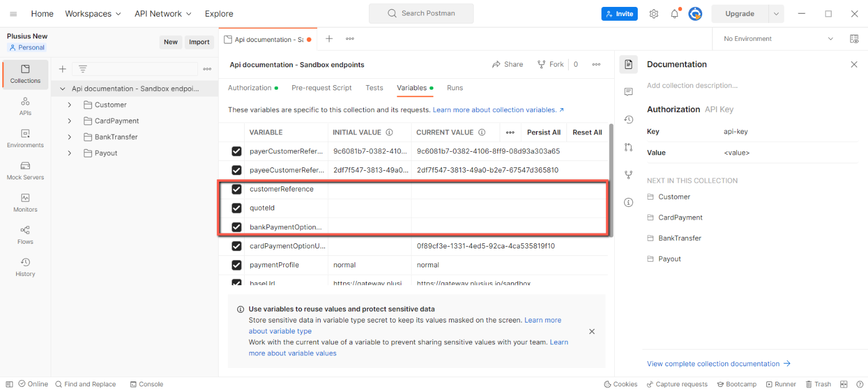The image size is (868, 391).
Task: Open API Network dropdown menu
Action: [x=163, y=14]
